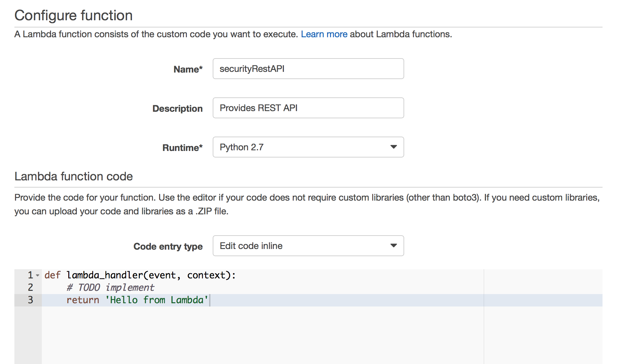Open the Runtime dropdown showing Python 2.7
The height and width of the screenshot is (364, 628).
tap(308, 147)
